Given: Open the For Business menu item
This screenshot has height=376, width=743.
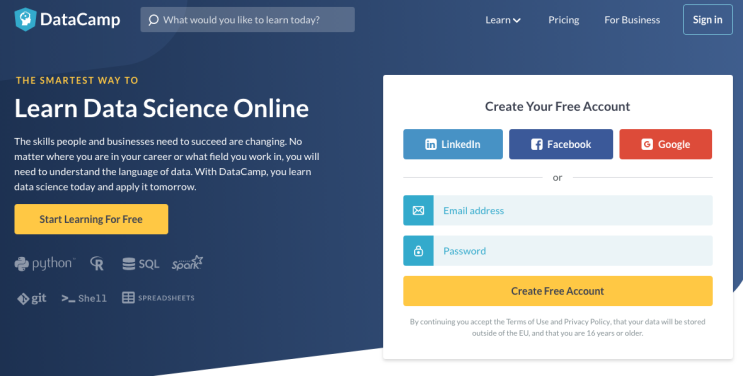Looking at the screenshot, I should (x=632, y=20).
